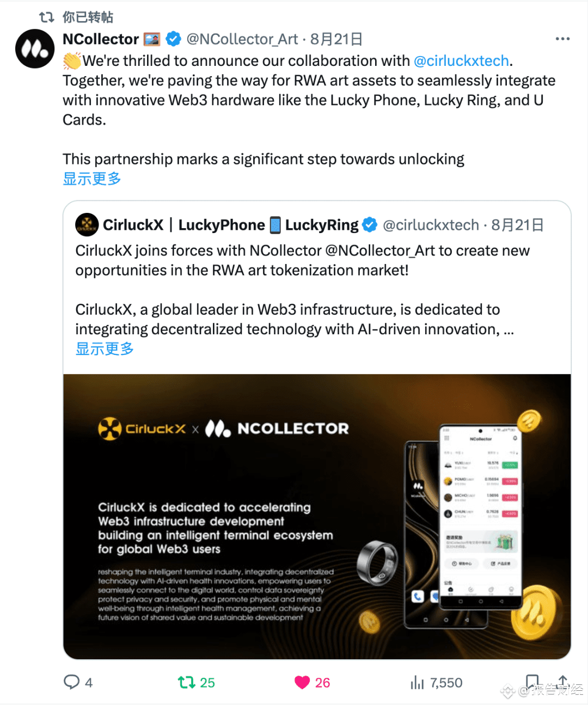This screenshot has width=588, height=705.
Task: Click the like count 26
Action: pyautogui.click(x=323, y=683)
